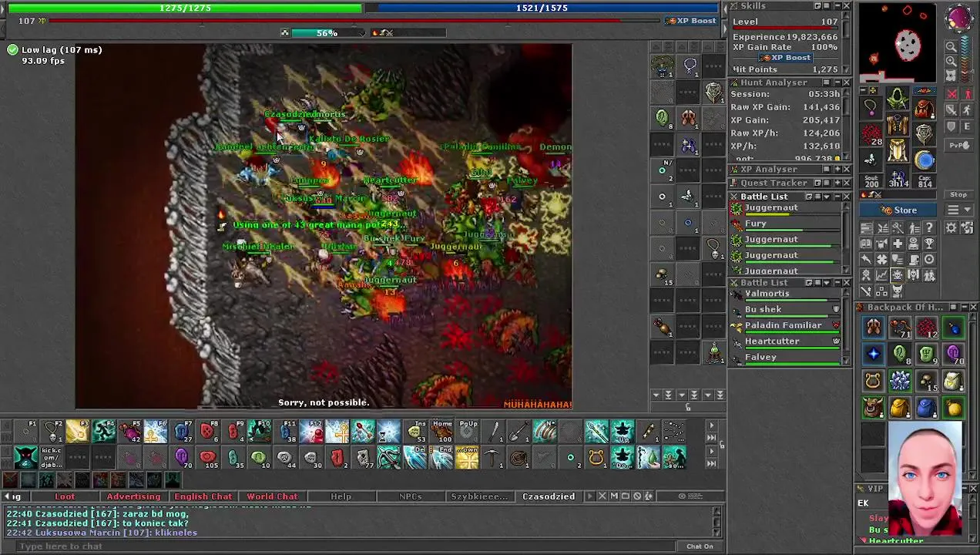Image resolution: width=980 pixels, height=555 pixels.
Task: Toggle XP Boost in the Skills panel
Action: (784, 58)
